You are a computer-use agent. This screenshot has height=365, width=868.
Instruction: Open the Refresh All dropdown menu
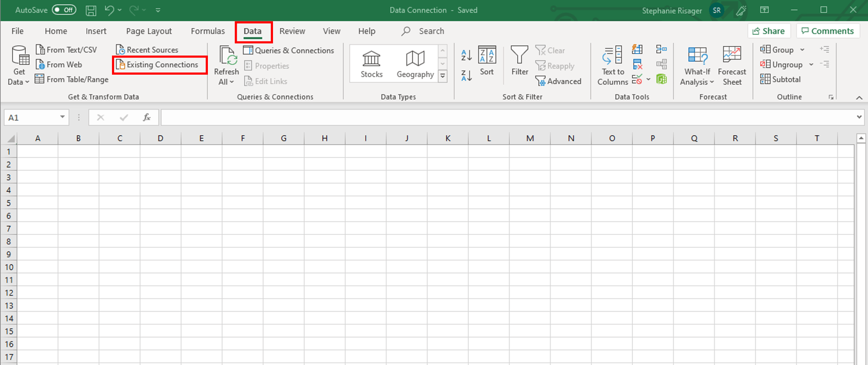(226, 82)
